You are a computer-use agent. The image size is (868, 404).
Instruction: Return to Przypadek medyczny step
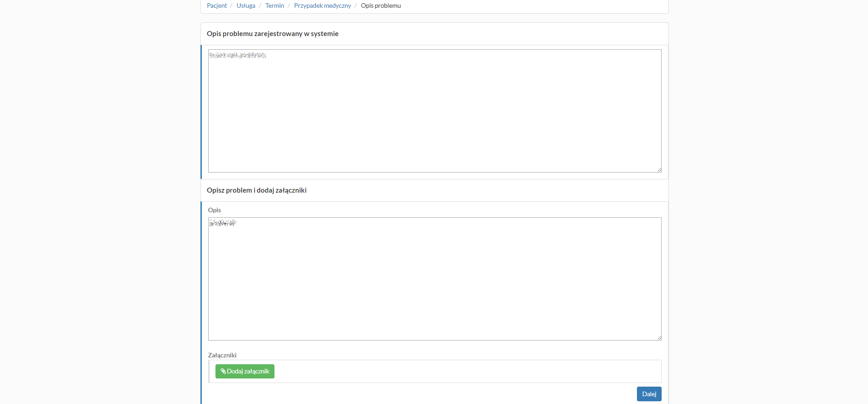pos(322,5)
